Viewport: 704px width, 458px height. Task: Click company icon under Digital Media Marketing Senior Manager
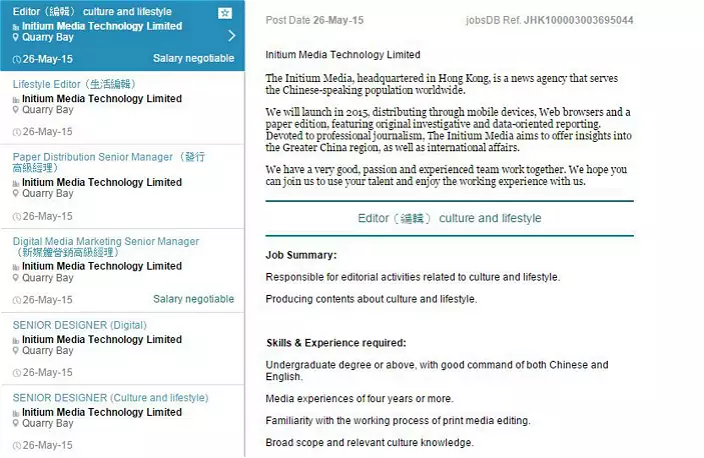pos(16,267)
